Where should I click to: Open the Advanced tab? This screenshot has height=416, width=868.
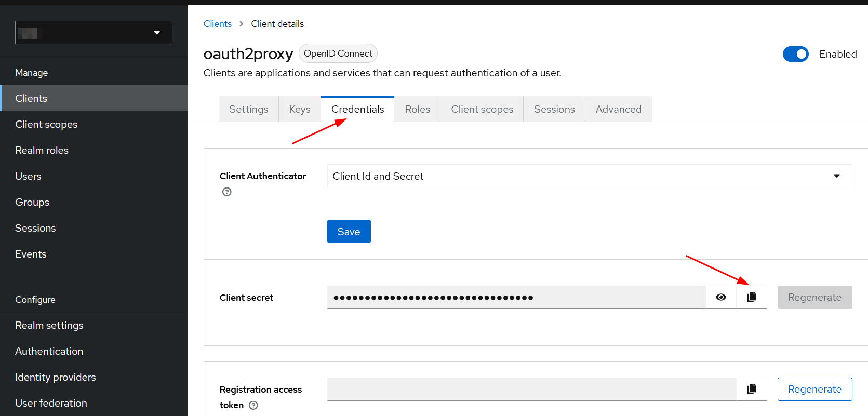click(618, 109)
